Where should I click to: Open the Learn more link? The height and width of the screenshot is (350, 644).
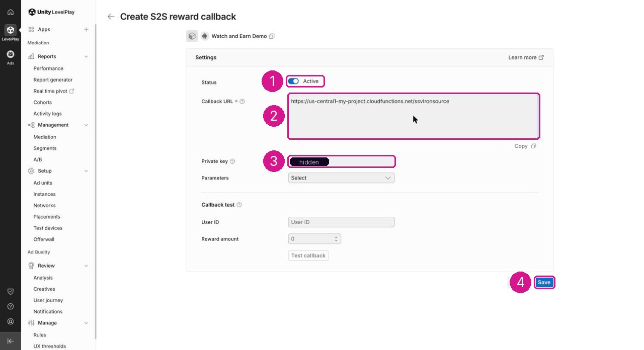click(x=526, y=57)
